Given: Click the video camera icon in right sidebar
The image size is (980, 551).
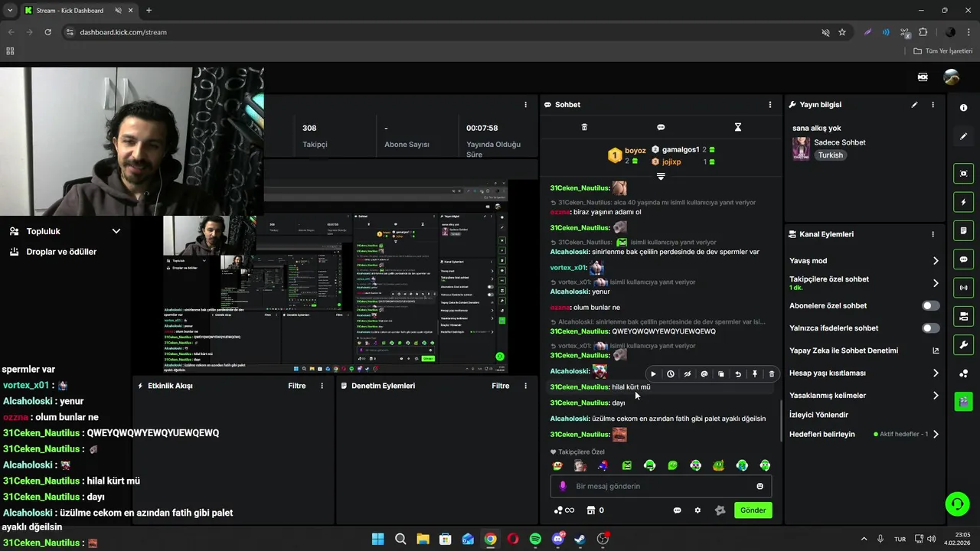Looking at the screenshot, I should 963,316.
